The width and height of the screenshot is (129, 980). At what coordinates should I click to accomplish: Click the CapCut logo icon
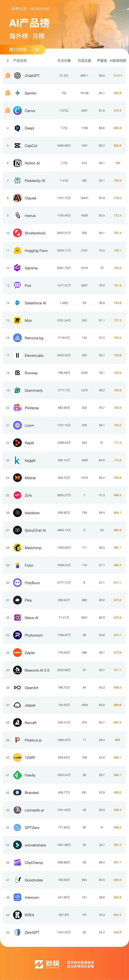17,146
